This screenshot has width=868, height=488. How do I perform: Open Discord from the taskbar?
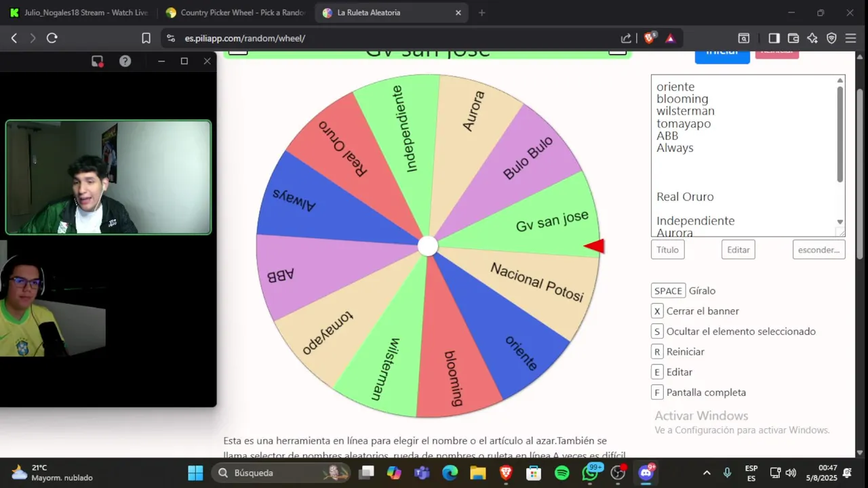point(646,472)
